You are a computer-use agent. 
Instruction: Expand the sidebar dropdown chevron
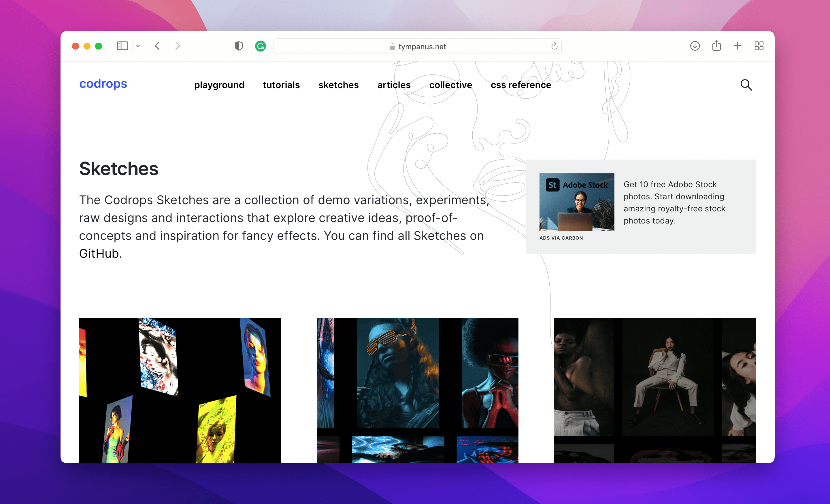point(138,46)
